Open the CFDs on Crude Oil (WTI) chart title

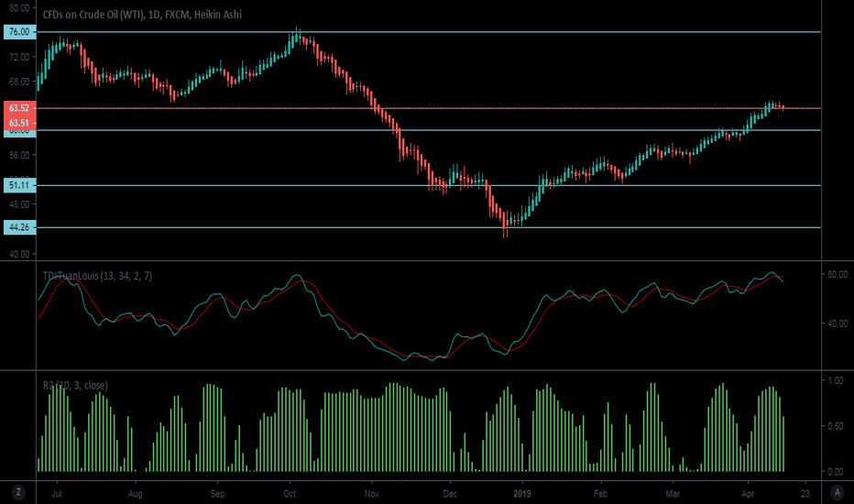pos(142,15)
